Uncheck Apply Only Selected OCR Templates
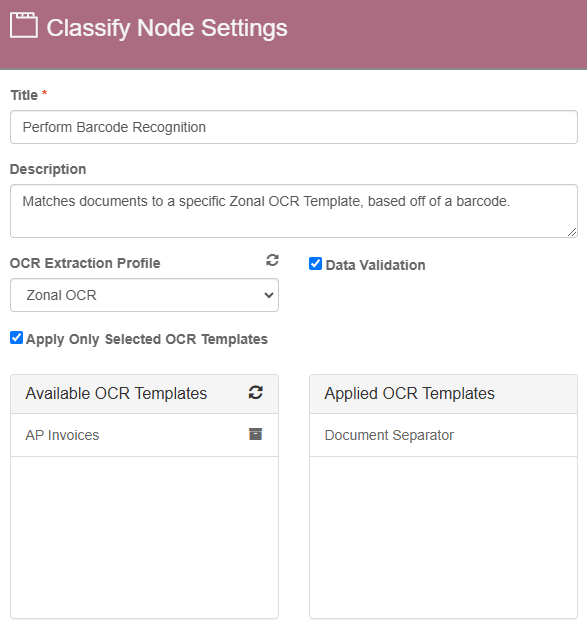This screenshot has width=587, height=628. pos(16,338)
